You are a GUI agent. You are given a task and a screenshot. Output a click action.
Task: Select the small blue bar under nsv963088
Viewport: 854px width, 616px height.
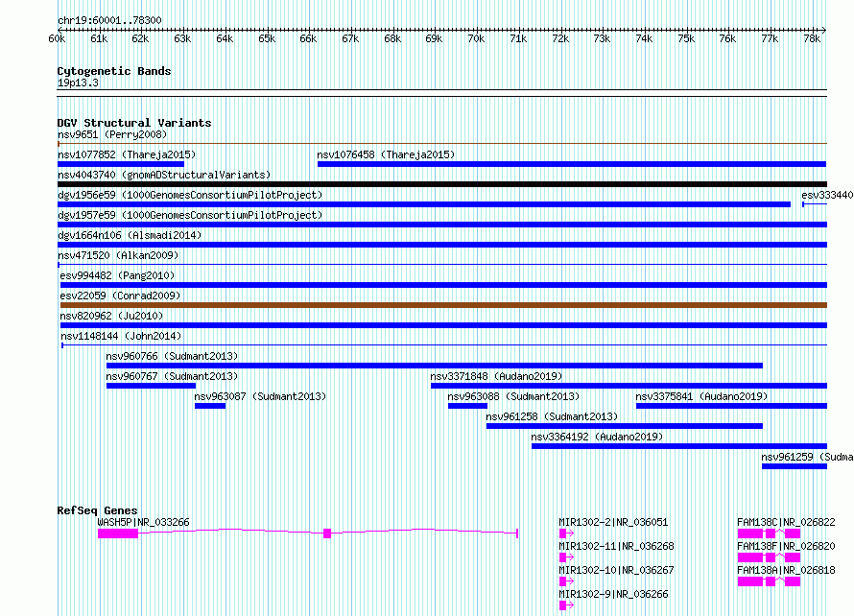468,406
